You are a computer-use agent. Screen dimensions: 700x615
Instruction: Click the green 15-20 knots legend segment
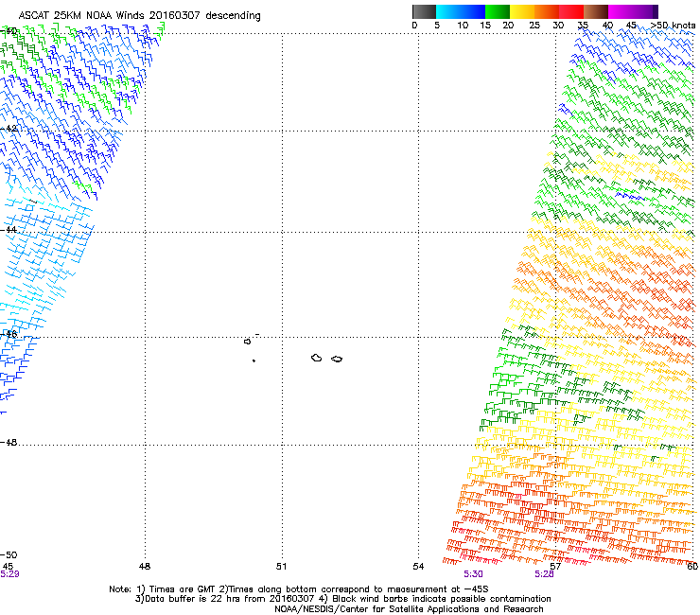tap(498, 11)
